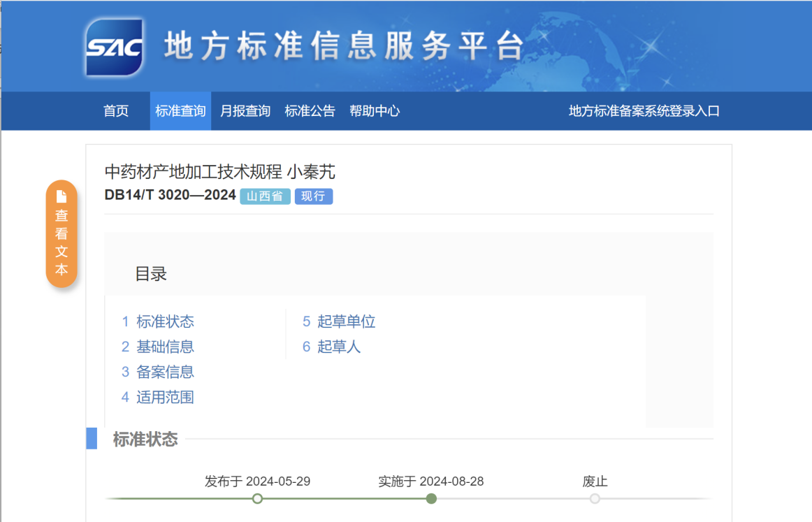The height and width of the screenshot is (522, 812).
Task: Click the 废止 timeline end marker
Action: coord(595,498)
